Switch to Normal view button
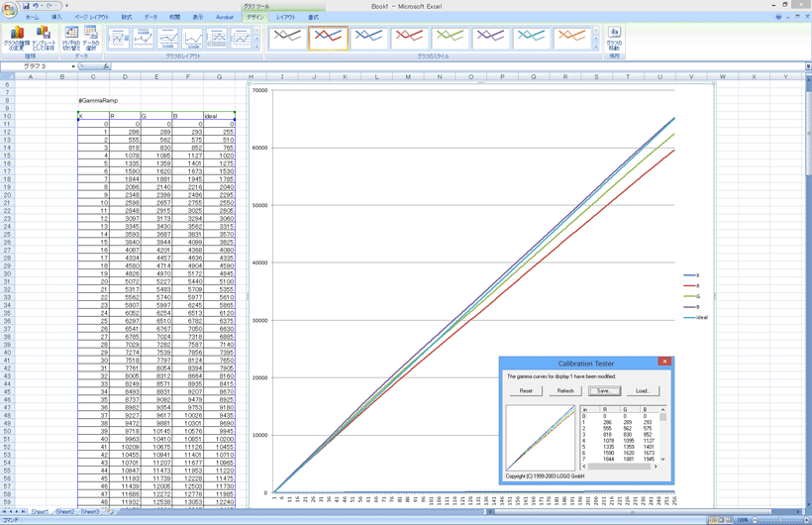Screen dimensions: 812x525 pos(713,520)
